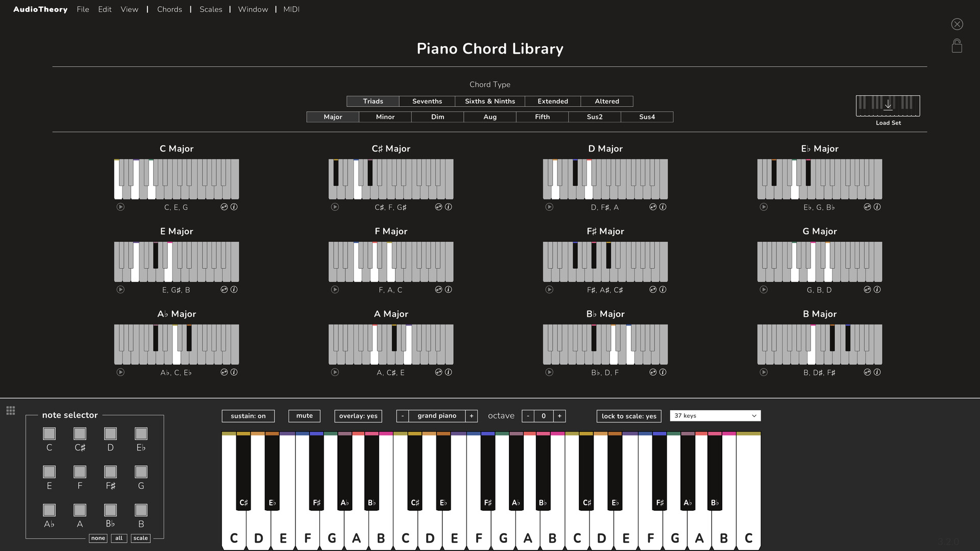Close the Piano Chord Library panel
Viewport: 980px width, 551px height.
pos(957,24)
